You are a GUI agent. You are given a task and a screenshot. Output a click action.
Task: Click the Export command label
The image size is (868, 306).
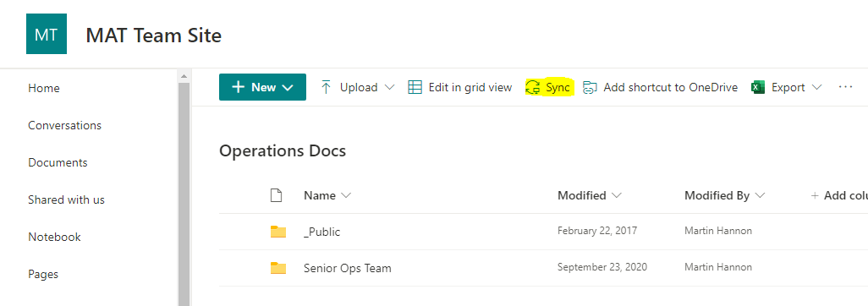pyautogui.click(x=788, y=87)
